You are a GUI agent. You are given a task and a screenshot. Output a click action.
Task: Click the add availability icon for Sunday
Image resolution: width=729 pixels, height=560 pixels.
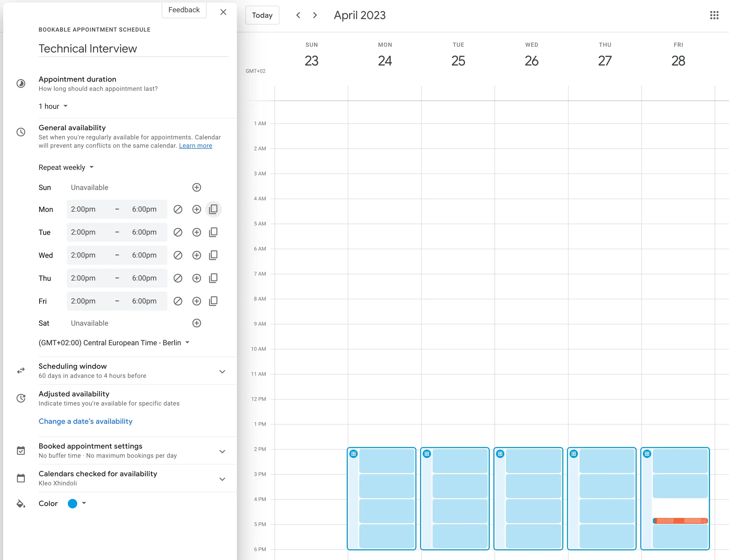click(196, 187)
